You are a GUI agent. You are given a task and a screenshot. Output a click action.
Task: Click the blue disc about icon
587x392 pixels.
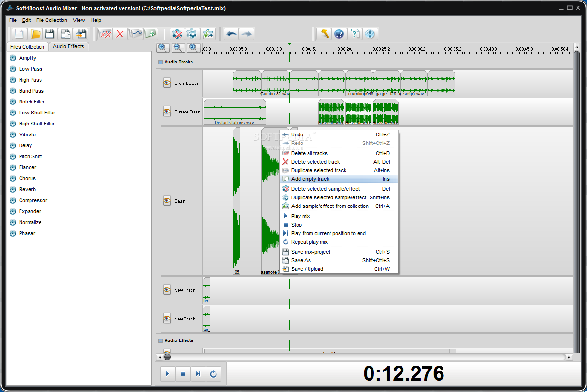[x=371, y=34]
